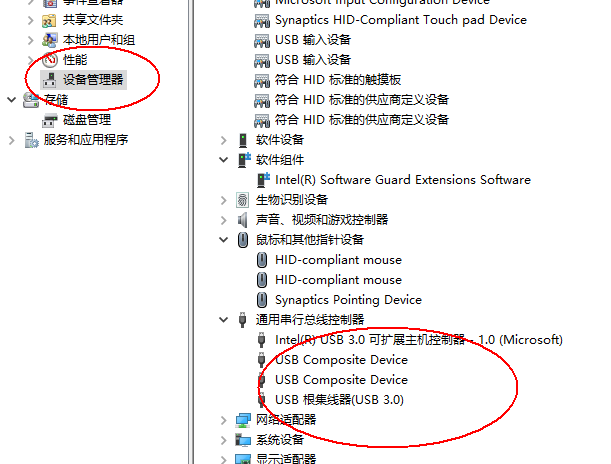Image resolution: width=611 pixels, height=464 pixels.
Task: Select 设备管理器 icon in left tree
Action: tap(49, 80)
